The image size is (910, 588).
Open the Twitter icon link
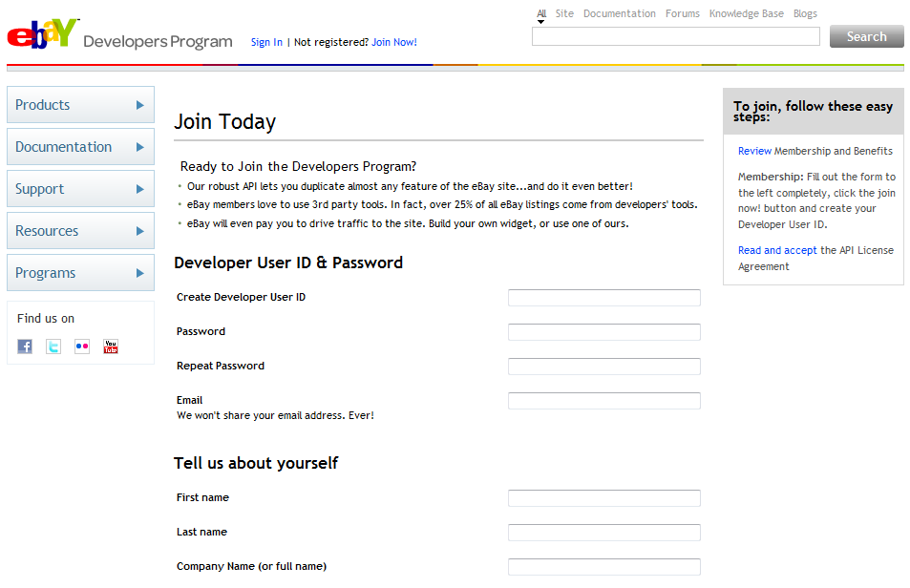[53, 346]
